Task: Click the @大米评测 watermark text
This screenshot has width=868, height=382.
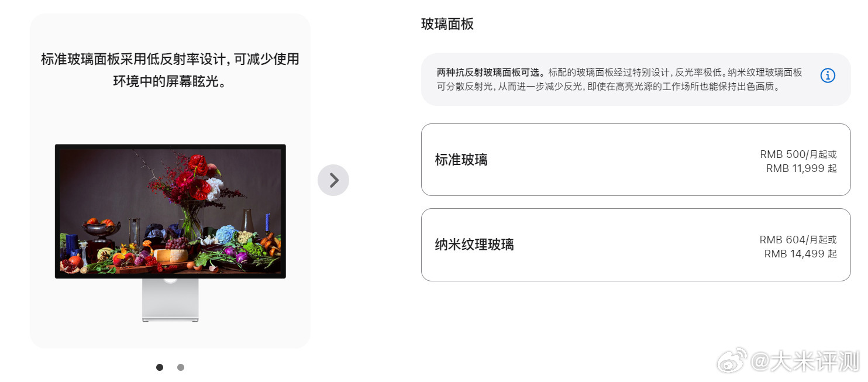Action: 805,361
